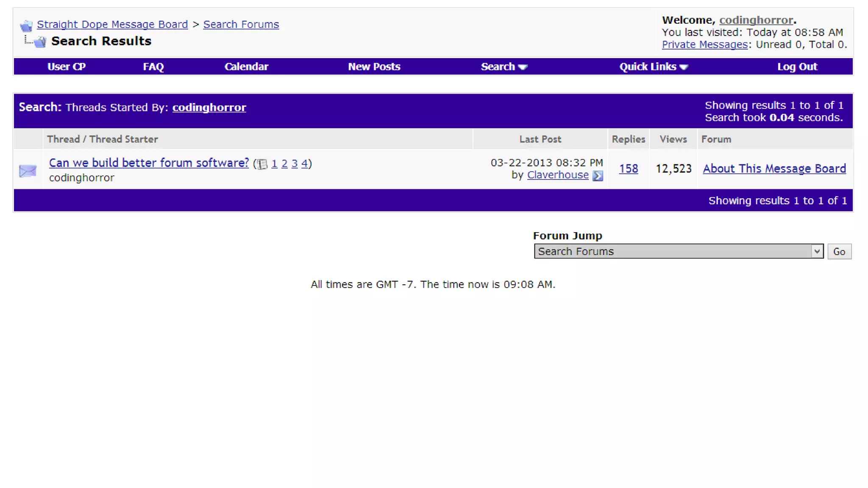Open the FAQ navigation item
Viewport: 868px width, 488px height.
[x=153, y=67]
